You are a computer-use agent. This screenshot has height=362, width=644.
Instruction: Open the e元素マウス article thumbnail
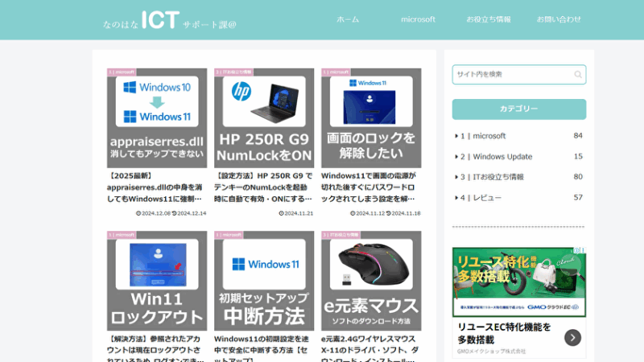click(x=371, y=281)
